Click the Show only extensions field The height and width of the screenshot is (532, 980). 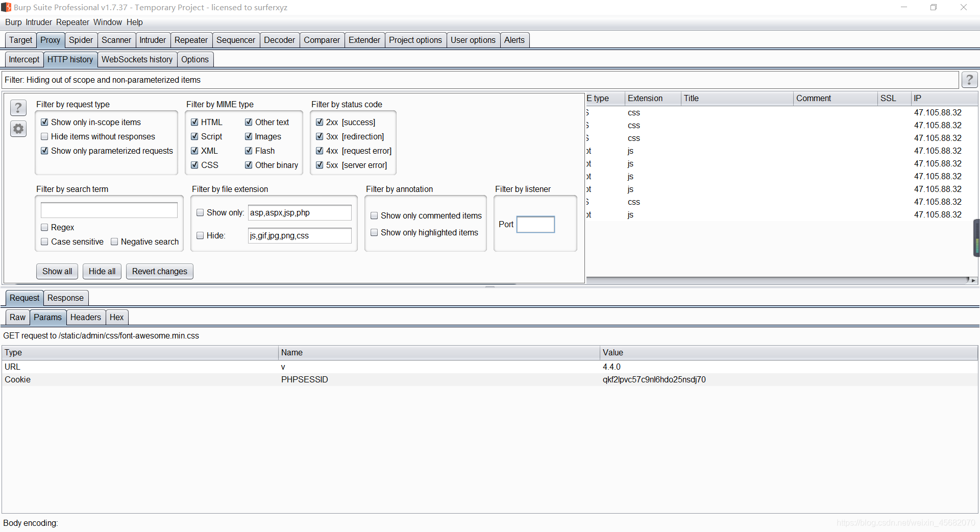(x=300, y=212)
